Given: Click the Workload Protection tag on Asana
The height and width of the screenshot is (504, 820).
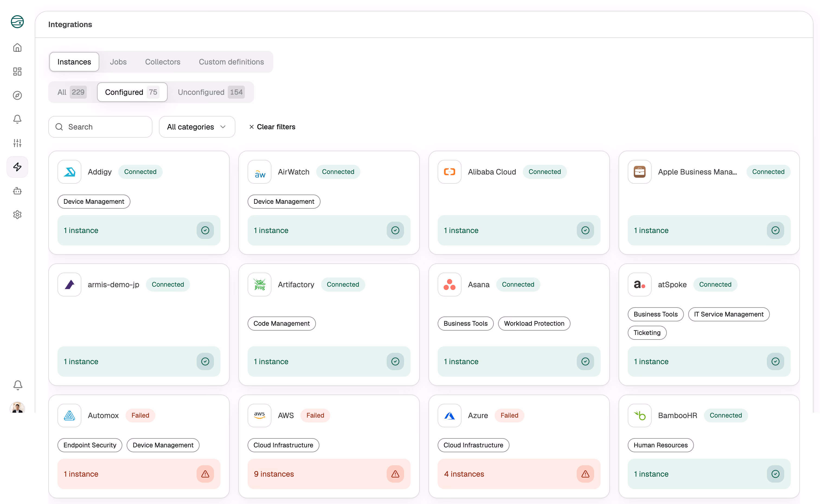Looking at the screenshot, I should tap(534, 323).
